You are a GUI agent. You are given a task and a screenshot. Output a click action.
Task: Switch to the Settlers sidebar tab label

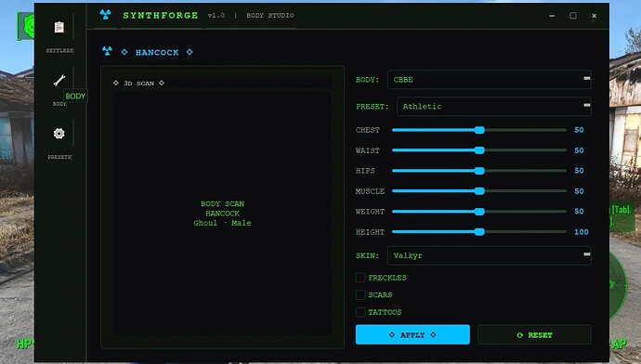point(59,51)
